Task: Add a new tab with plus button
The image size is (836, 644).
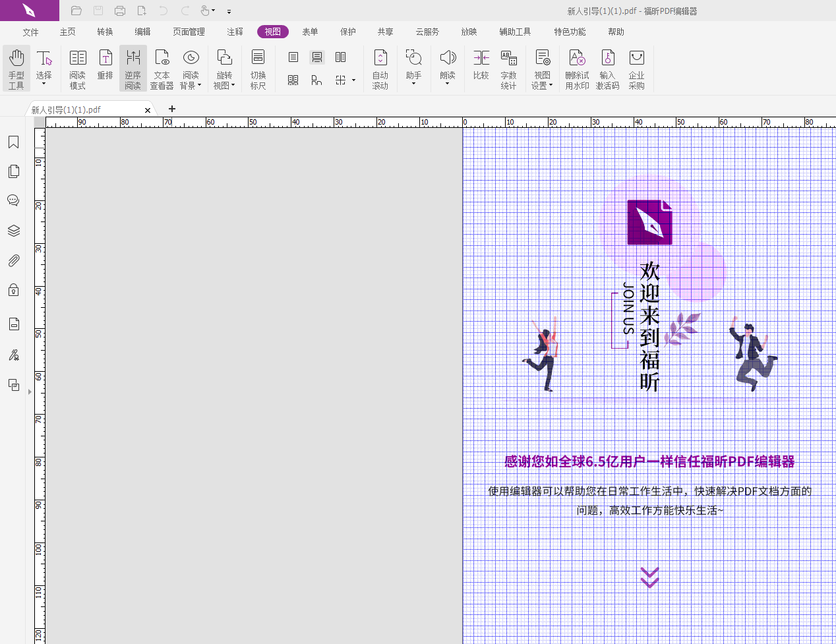Action: 172,109
